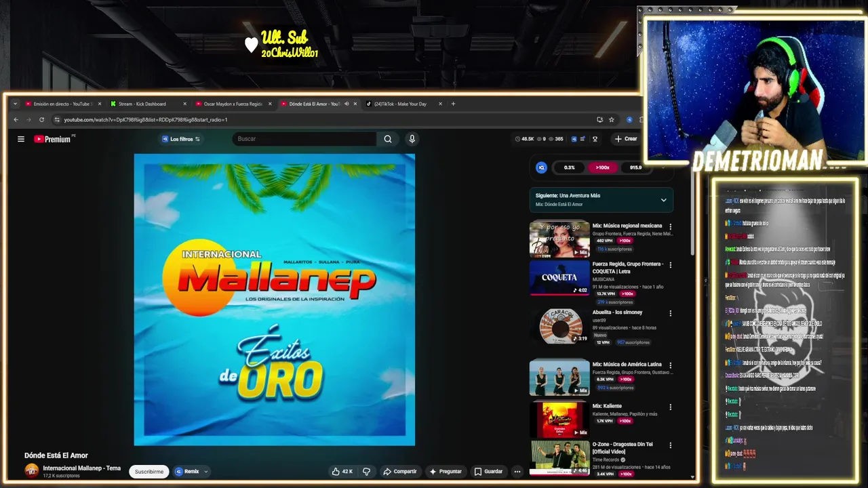Click the trophy icon in top bar
The width and height of the screenshot is (868, 488).
tap(595, 139)
